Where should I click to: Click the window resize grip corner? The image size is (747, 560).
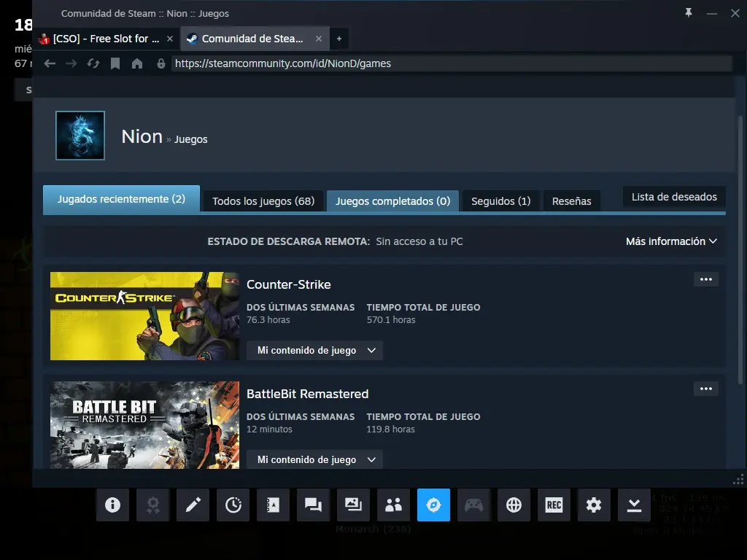(x=738, y=480)
